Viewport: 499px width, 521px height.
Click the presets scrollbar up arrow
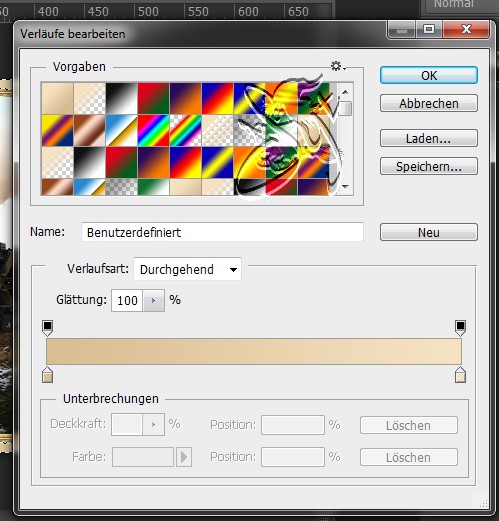pos(346,92)
